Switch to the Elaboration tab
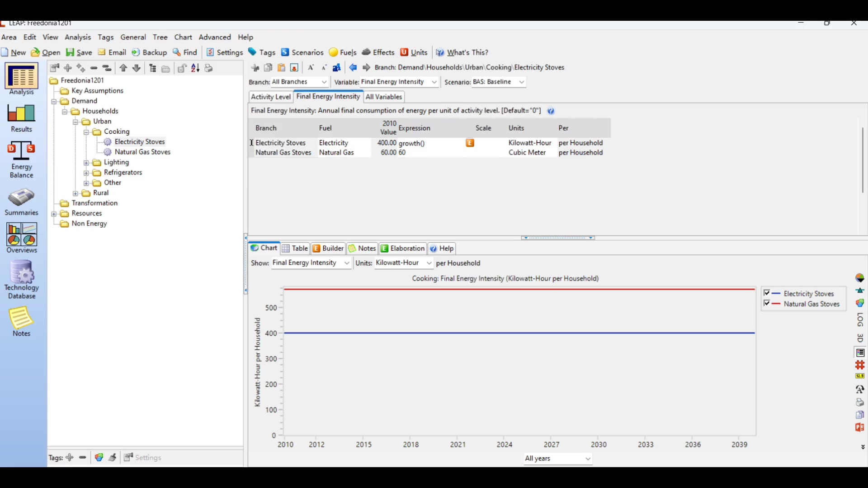The width and height of the screenshot is (868, 488). tap(402, 249)
